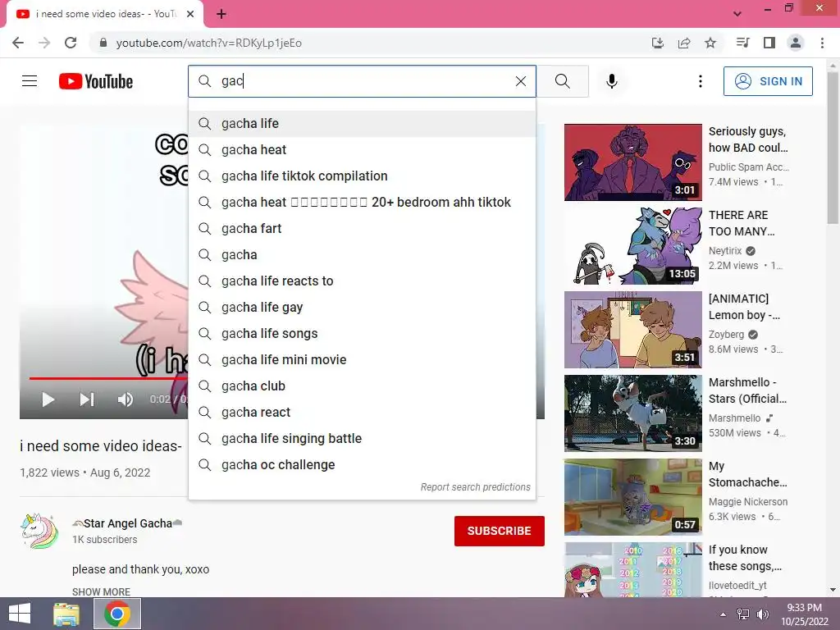Screen dimensions: 840x630
Task: Mute the video volume
Action: [x=126, y=399]
